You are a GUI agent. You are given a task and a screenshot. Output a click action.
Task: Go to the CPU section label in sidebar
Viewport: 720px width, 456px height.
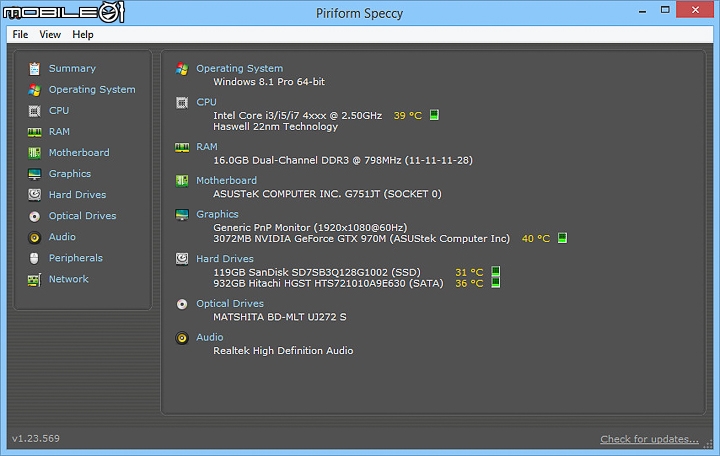tap(59, 111)
